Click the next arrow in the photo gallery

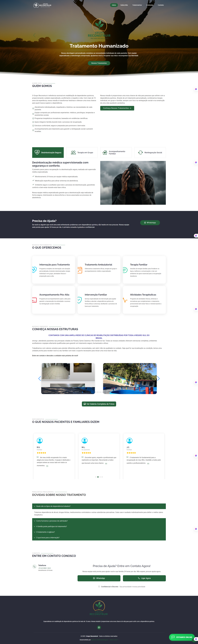click(x=158, y=378)
